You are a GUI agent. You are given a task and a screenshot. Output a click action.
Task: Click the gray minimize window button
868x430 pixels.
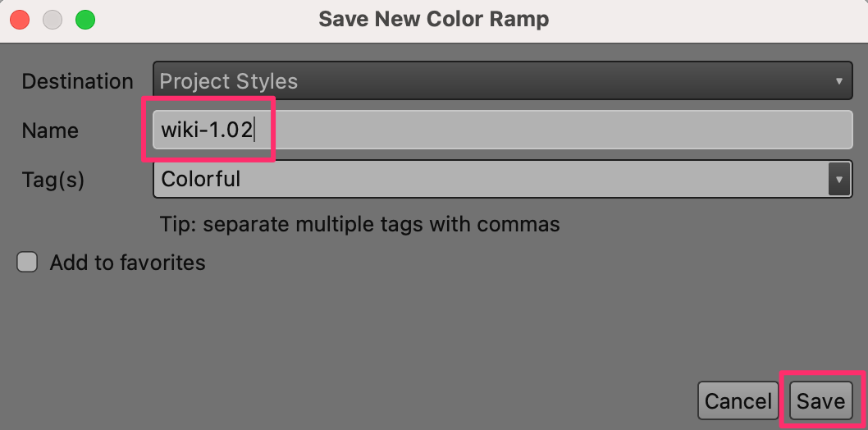(x=53, y=19)
